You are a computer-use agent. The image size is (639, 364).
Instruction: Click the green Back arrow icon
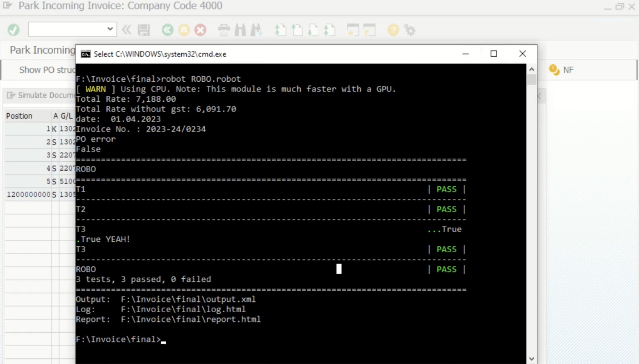(x=167, y=30)
